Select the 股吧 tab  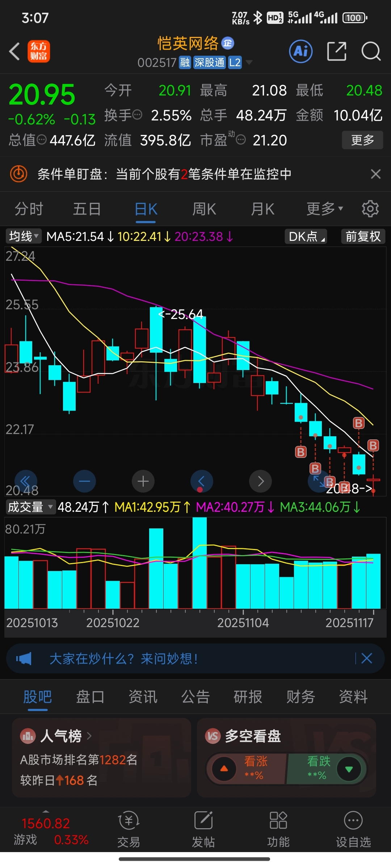click(x=38, y=697)
